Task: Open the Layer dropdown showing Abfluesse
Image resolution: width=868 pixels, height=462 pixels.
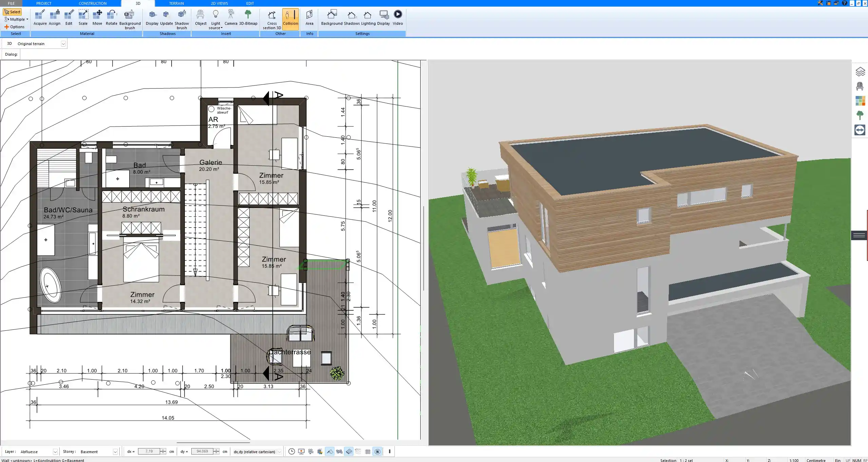Action: [x=55, y=451]
